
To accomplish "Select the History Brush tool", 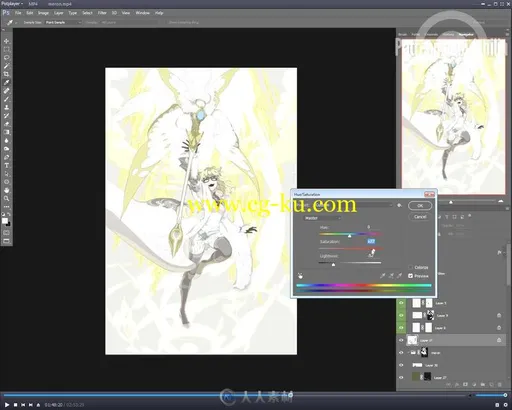I will 6,116.
